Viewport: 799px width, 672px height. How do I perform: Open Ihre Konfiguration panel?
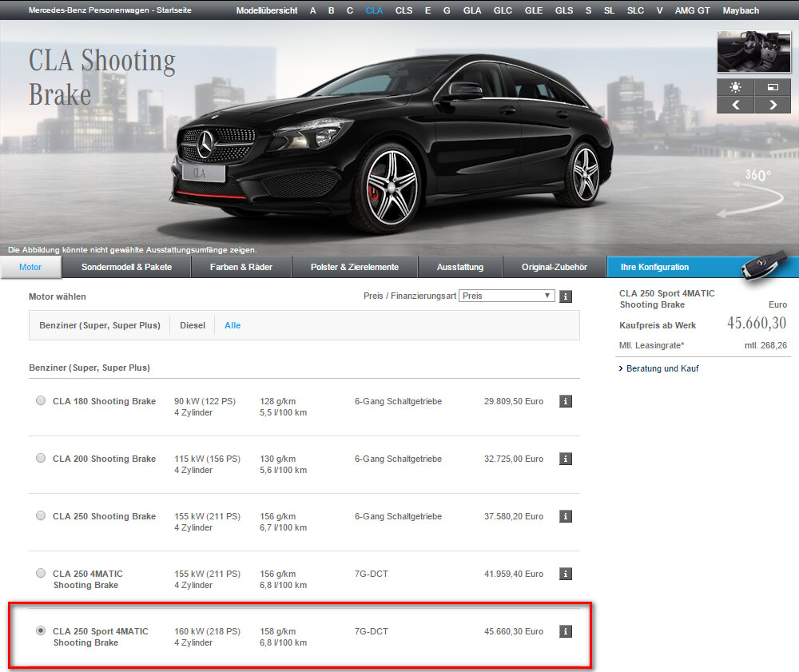click(654, 267)
